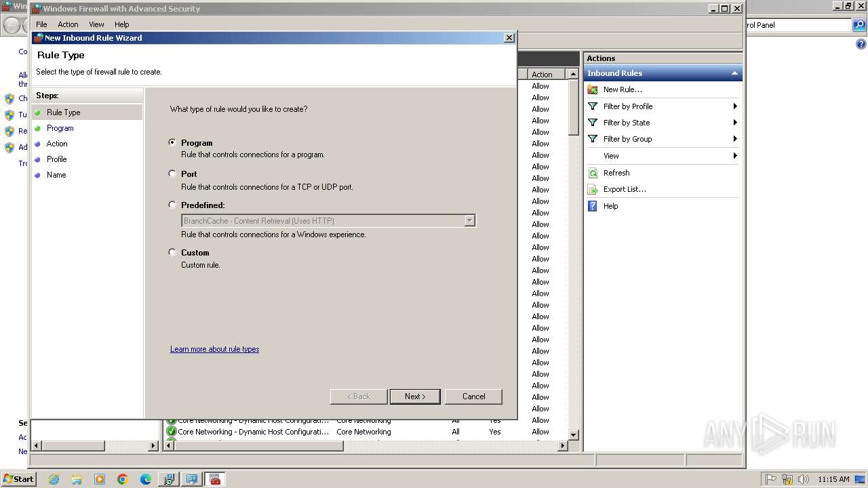Go to the Program step
Viewport: 868px width, 488px height.
click(60, 128)
